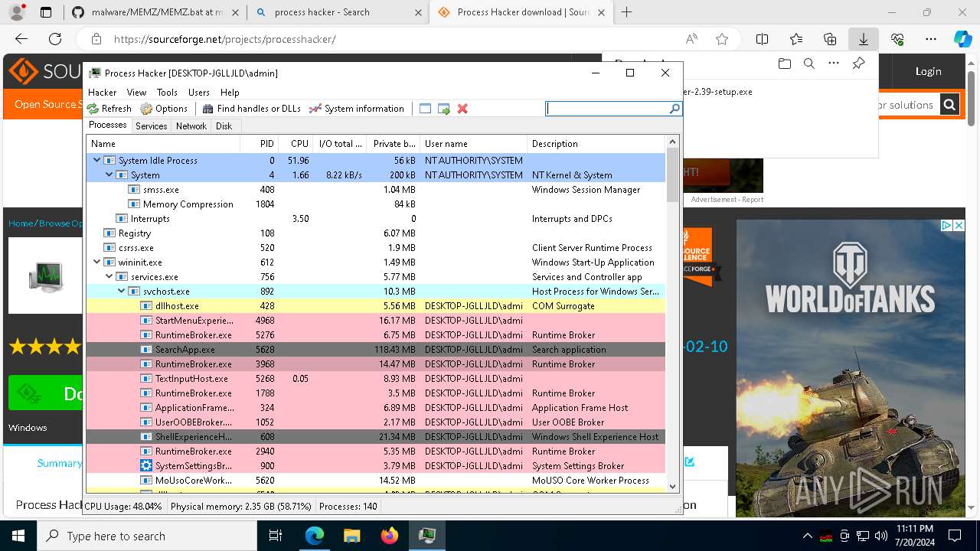Open the Edge favorites list icon

796,39
